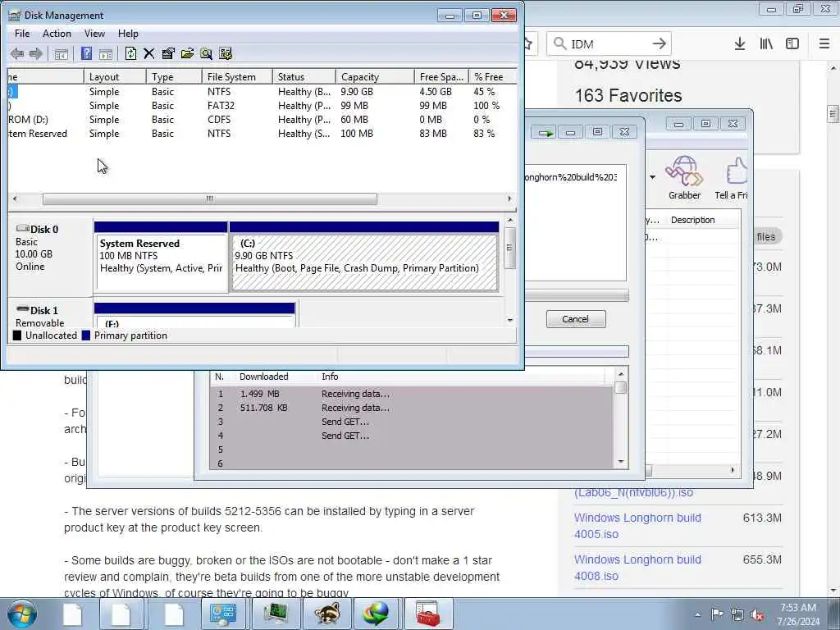Open the Action menu
This screenshot has width=840, height=630.
point(57,33)
